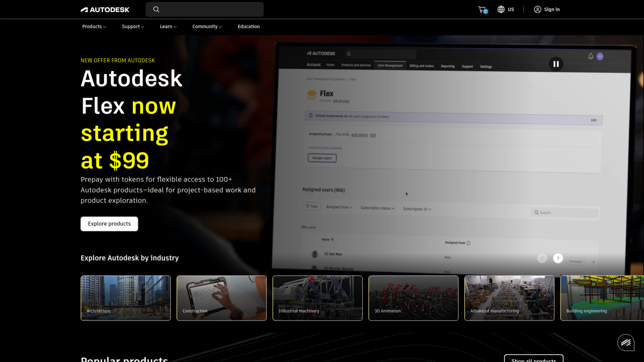The width and height of the screenshot is (644, 362).
Task: Click the Sign in user icon
Action: 537,9
